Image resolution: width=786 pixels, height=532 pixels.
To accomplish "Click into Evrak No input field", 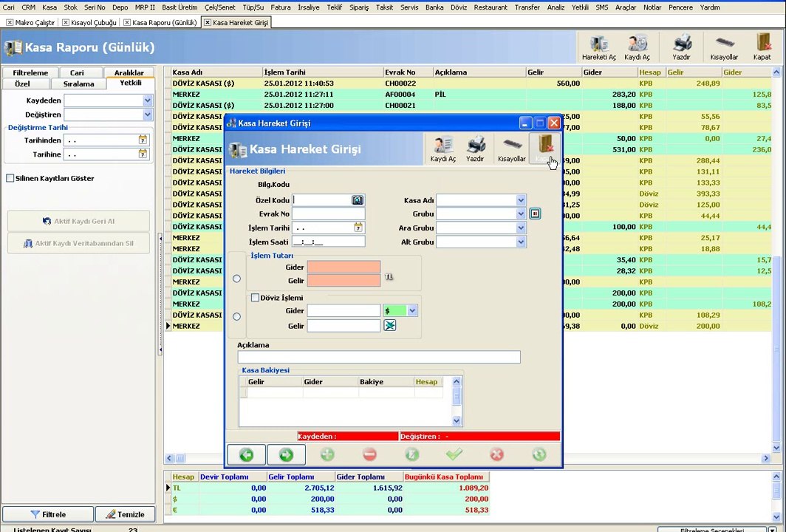I will [x=328, y=214].
